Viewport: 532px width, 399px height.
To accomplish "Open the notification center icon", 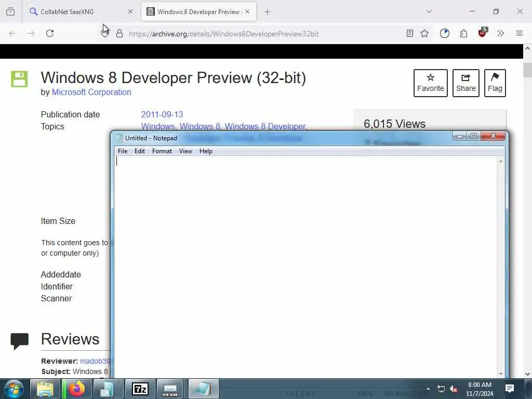I will point(510,389).
